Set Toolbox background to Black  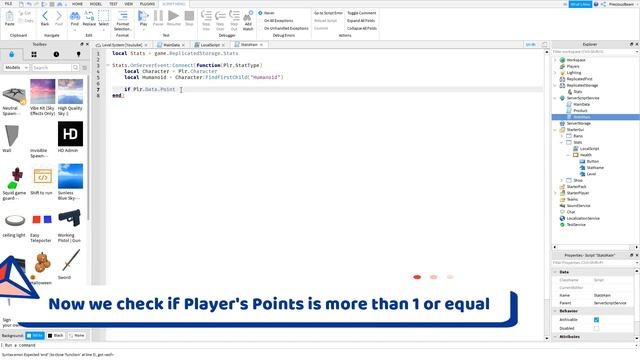56,336
